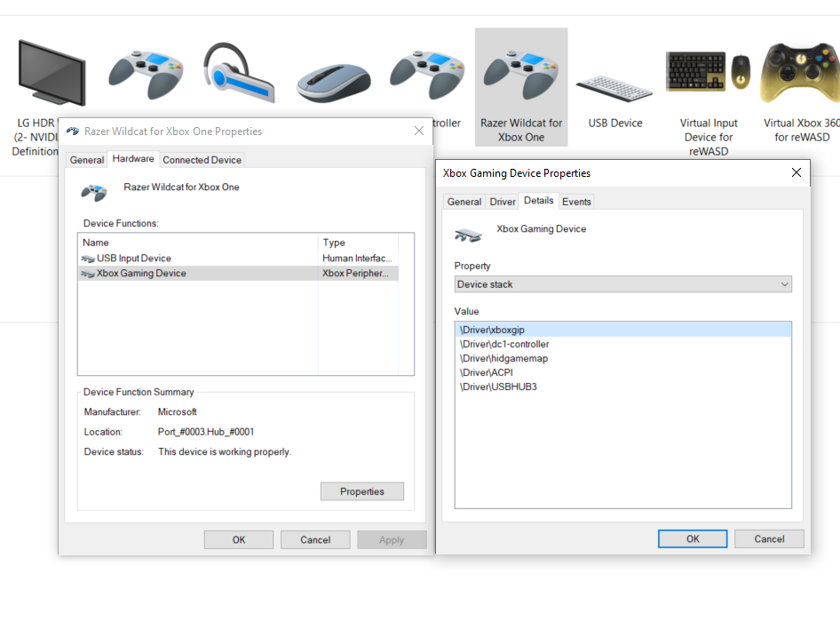The image size is (840, 622).
Task: Select the \Driver\xboxgip value
Action: tap(622, 330)
